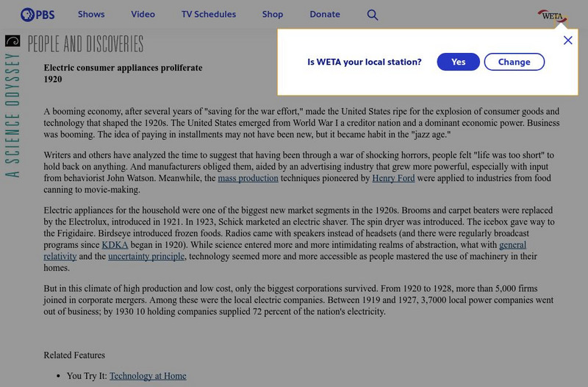Confirm WETA with the Yes button

458,62
